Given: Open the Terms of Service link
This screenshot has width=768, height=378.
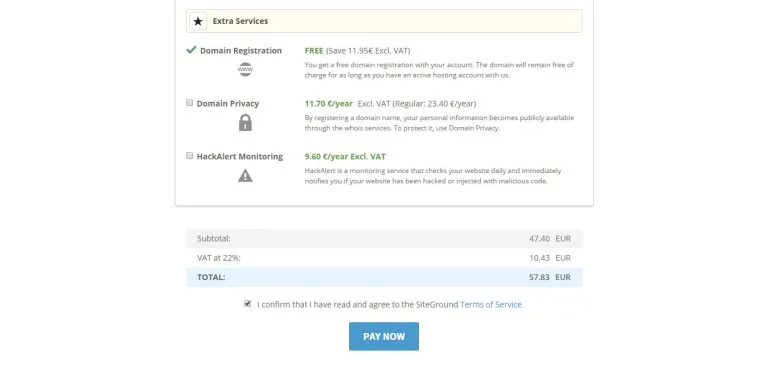Looking at the screenshot, I should (491, 304).
